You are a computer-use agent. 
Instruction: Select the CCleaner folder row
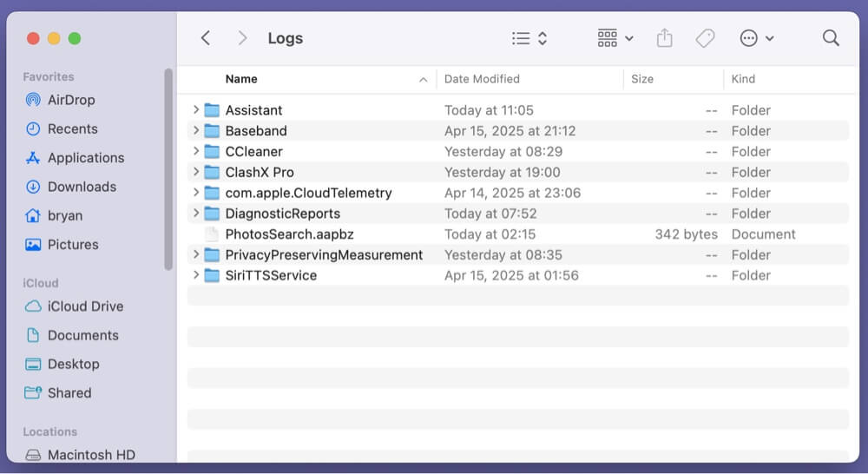click(254, 152)
